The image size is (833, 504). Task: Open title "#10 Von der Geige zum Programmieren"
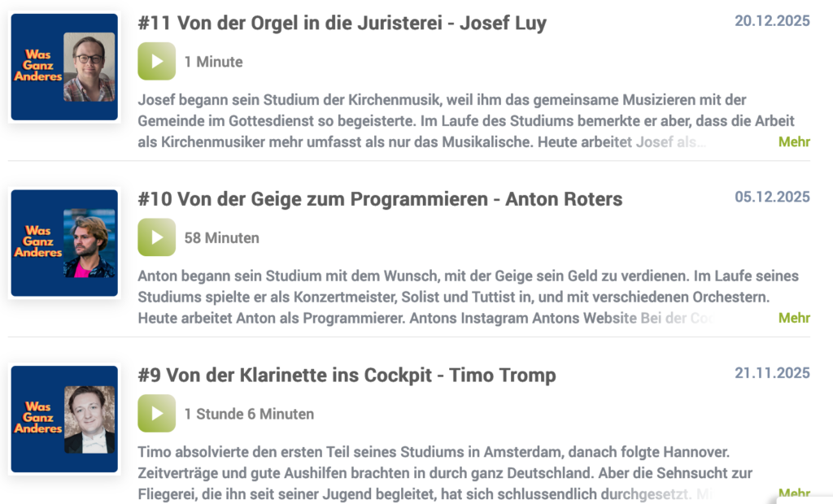point(380,199)
